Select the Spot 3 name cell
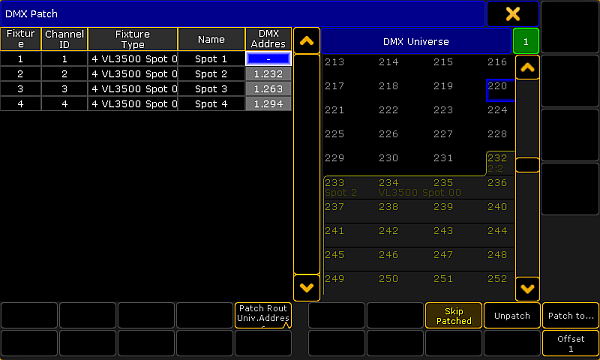This screenshot has width=600, height=360. tap(211, 89)
